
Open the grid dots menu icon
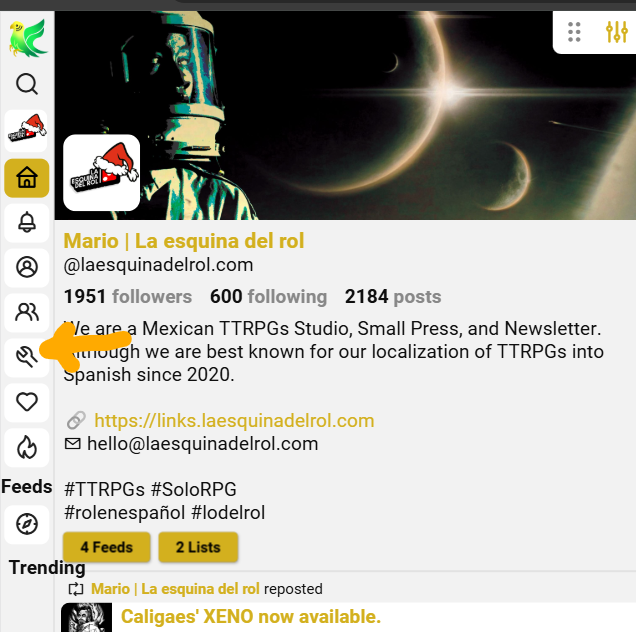[574, 32]
